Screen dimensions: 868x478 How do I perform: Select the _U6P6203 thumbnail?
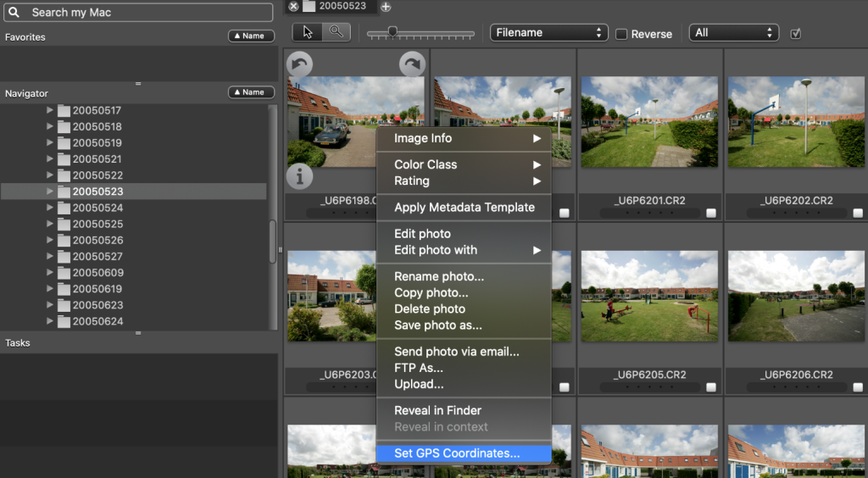[331, 296]
